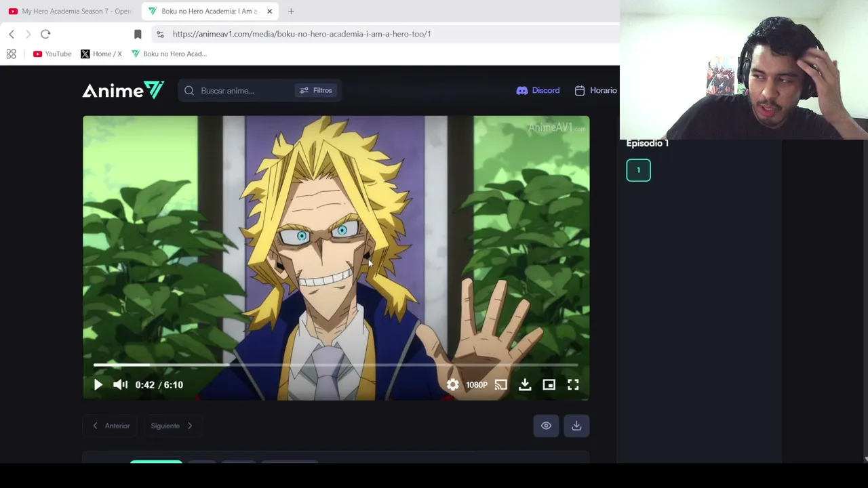Viewport: 868px width, 488px height.
Task: Click the 0:42 / 6:10 time display
Action: coord(159,385)
